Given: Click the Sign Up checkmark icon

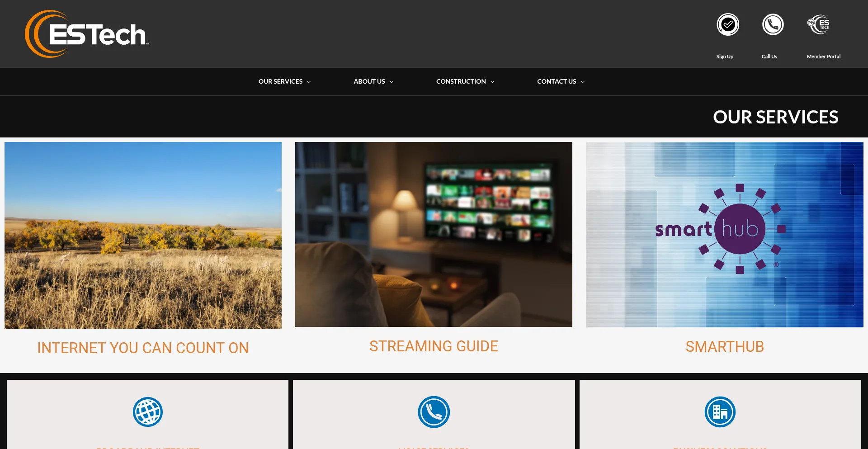Looking at the screenshot, I should pos(727,24).
